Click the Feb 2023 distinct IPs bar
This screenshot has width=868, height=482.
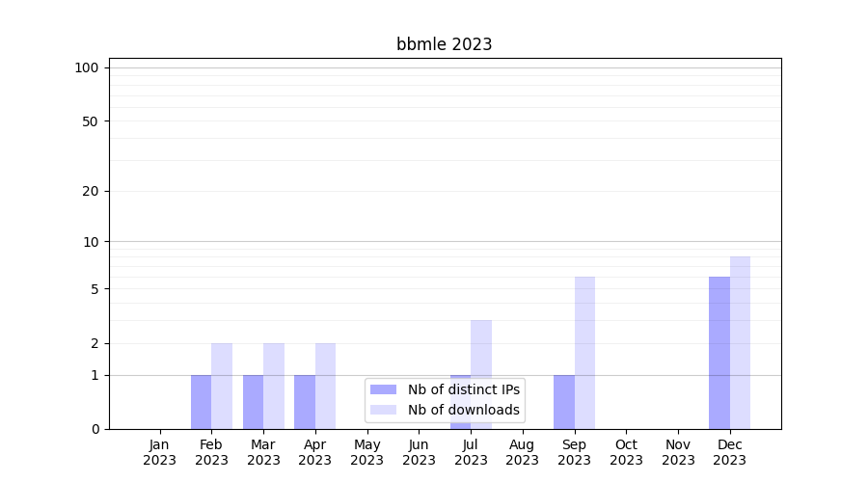tap(201, 402)
